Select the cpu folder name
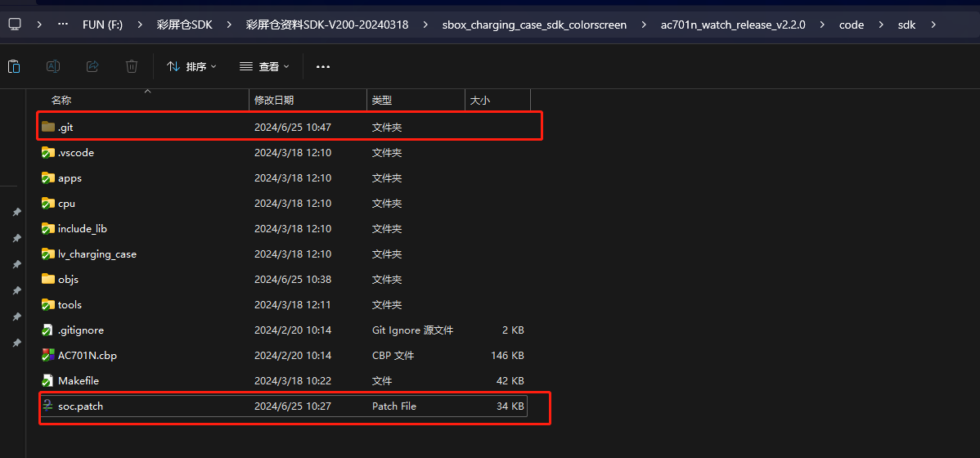This screenshot has height=458, width=980. 66,203
